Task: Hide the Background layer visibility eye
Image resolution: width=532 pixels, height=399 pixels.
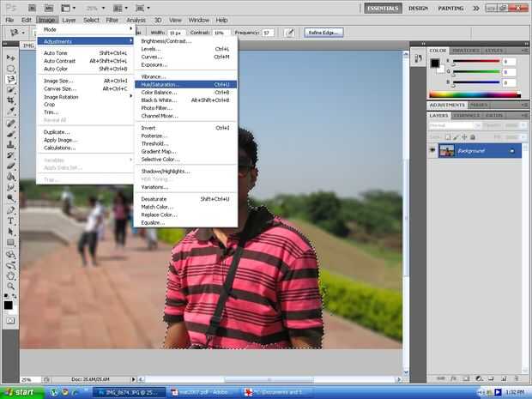Action: 432,150
